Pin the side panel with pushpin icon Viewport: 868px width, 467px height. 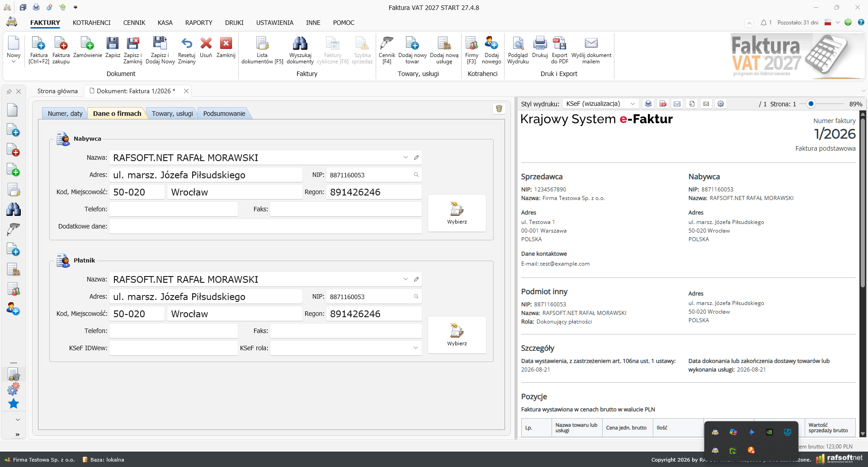point(9,91)
